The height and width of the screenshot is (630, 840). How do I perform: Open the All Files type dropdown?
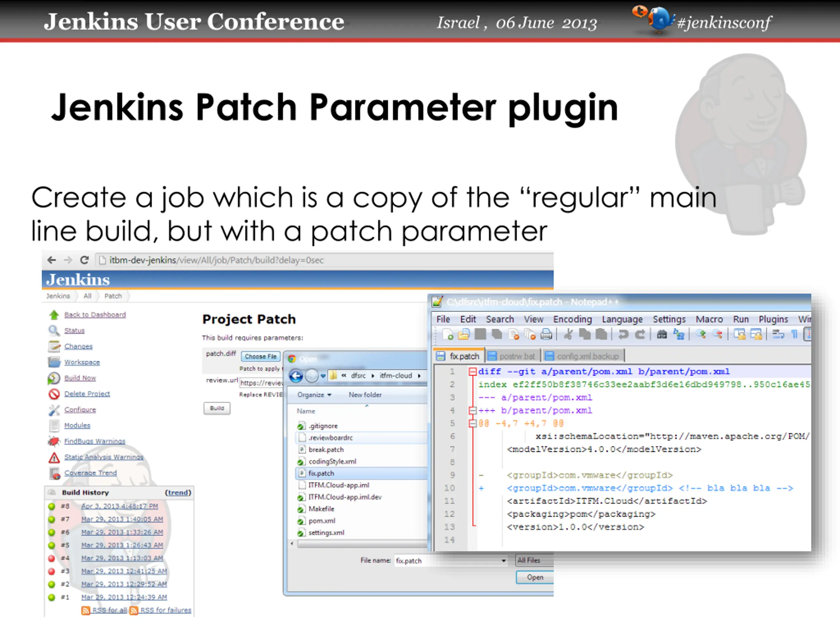click(x=534, y=560)
